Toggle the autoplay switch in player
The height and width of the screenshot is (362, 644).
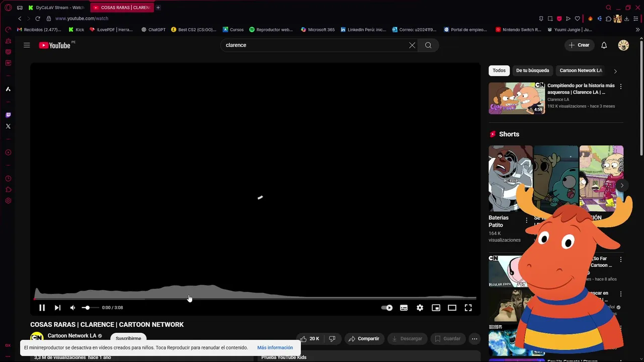[x=387, y=308]
